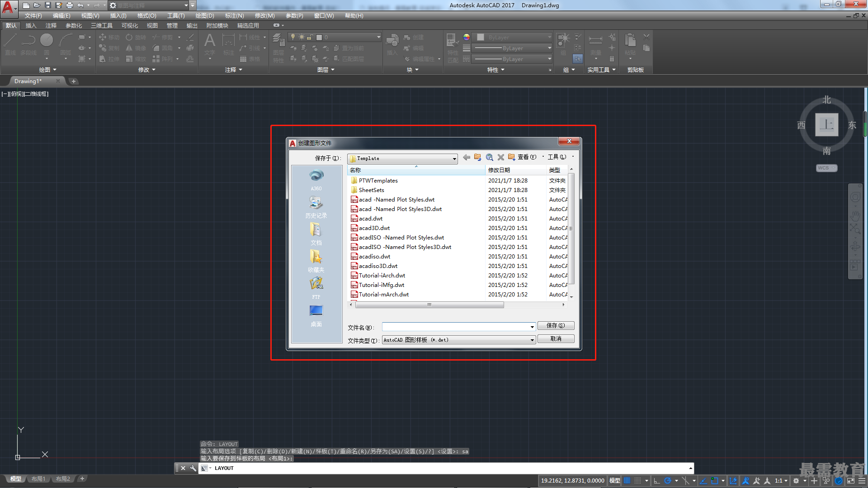Click the vertical scrollbar of file list
Viewport: 868px width, 488px height.
pyautogui.click(x=571, y=228)
